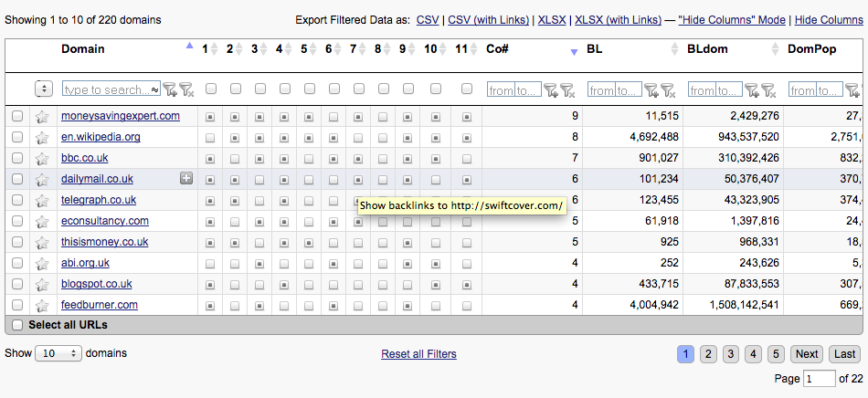
Task: Click the Page number input box
Action: coord(820,379)
